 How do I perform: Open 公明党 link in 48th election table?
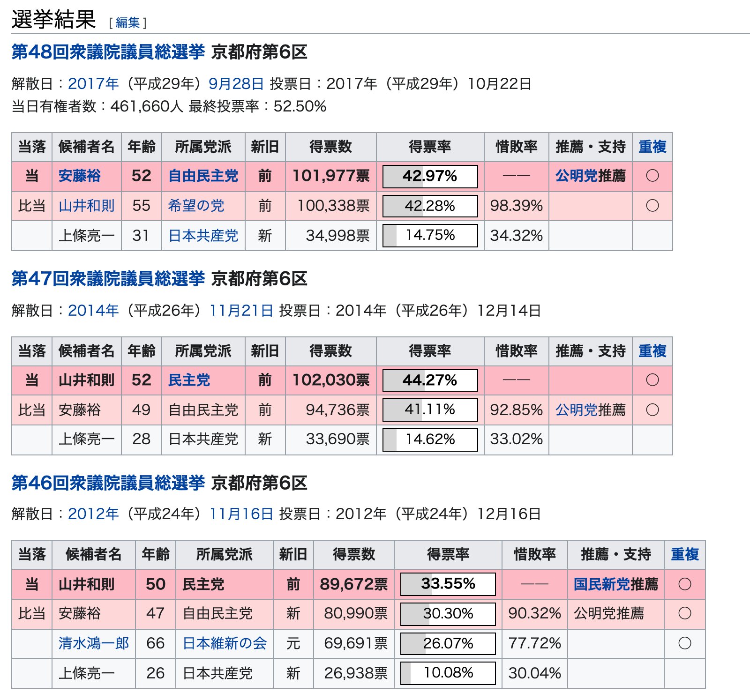click(577, 176)
